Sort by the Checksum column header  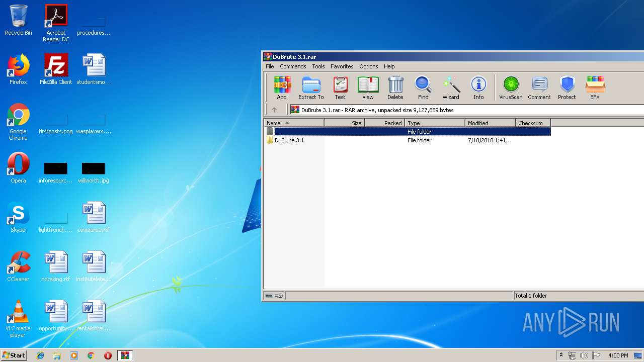pyautogui.click(x=533, y=123)
